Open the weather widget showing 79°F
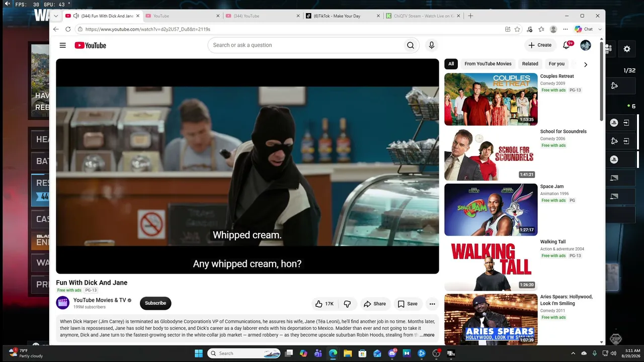Image resolution: width=644 pixels, height=362 pixels. (26, 353)
